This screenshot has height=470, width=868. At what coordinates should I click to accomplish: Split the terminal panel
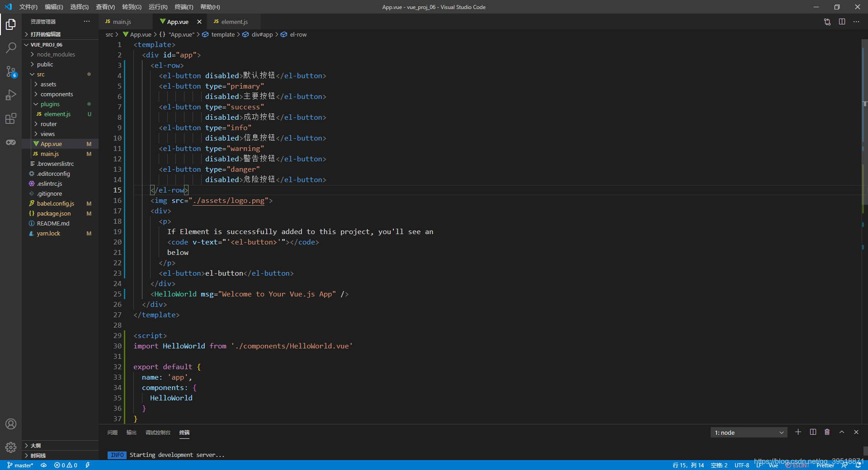coord(813,432)
